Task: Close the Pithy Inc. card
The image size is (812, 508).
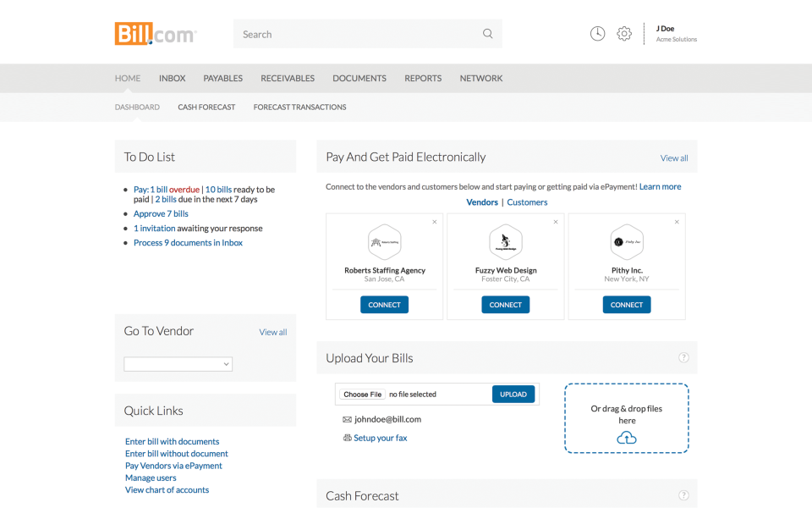Action: coord(677,222)
